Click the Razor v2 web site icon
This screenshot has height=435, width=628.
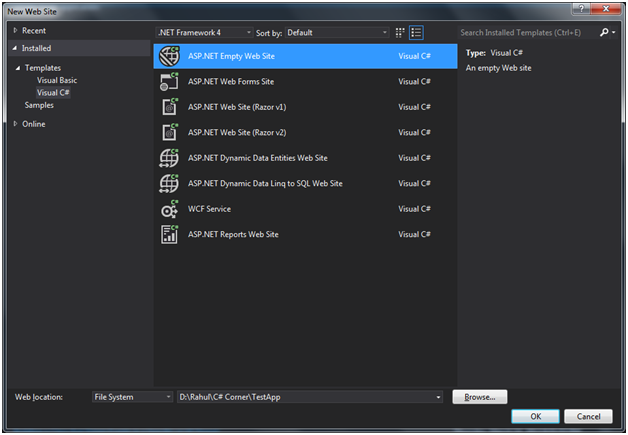pyautogui.click(x=169, y=133)
